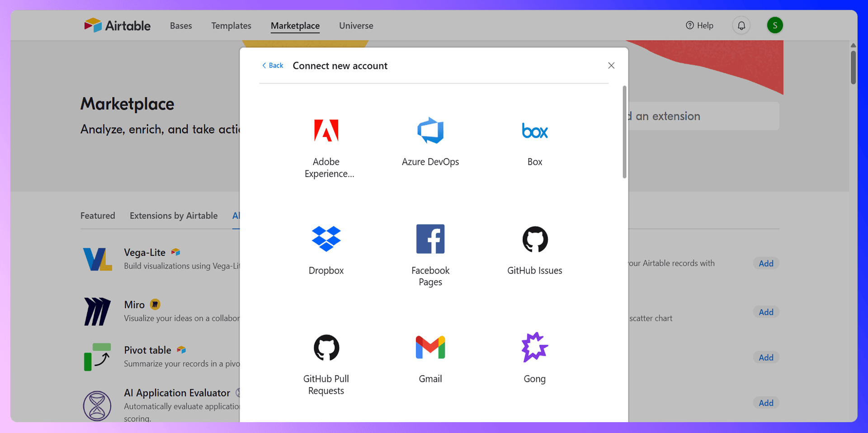The image size is (868, 433).
Task: Open the notifications bell
Action: click(x=741, y=25)
